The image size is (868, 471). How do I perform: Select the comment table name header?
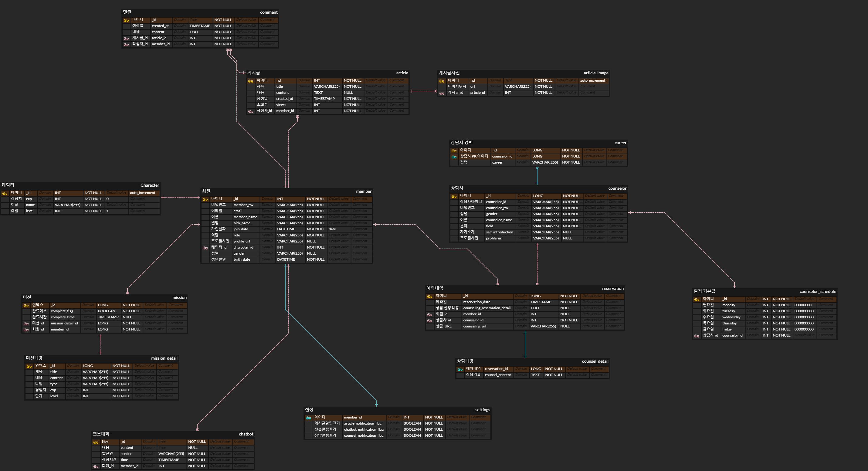pyautogui.click(x=269, y=12)
